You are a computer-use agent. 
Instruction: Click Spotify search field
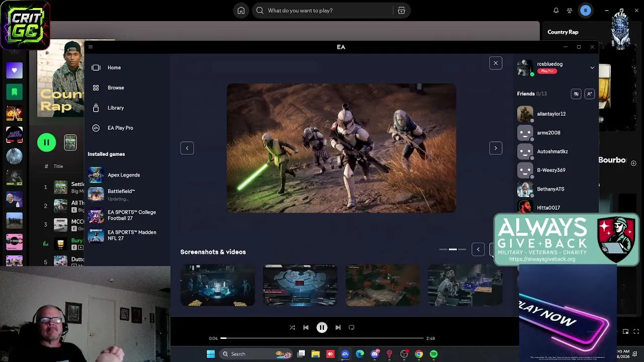point(322,11)
